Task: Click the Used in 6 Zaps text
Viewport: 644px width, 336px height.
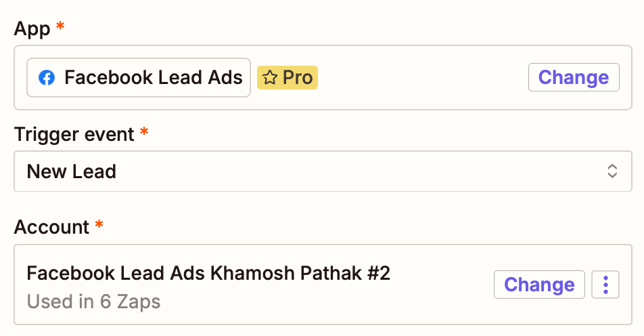Action: coord(94,301)
